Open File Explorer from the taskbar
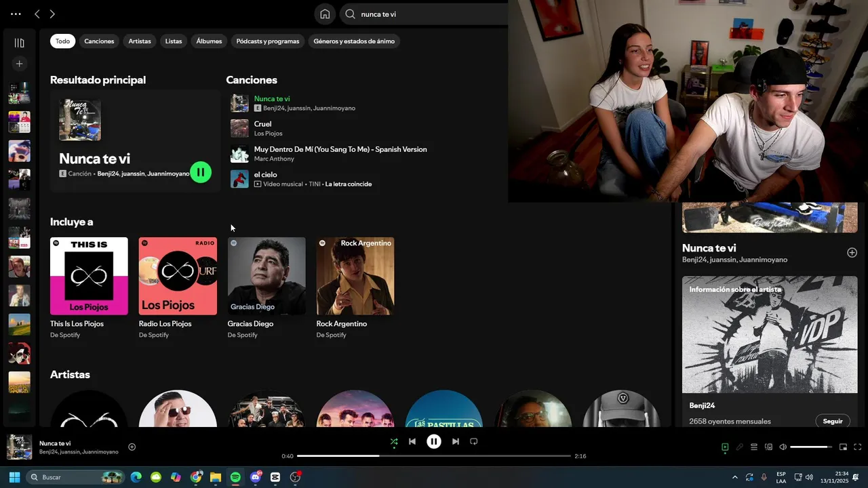Viewport: 868px width, 488px height. [216, 477]
